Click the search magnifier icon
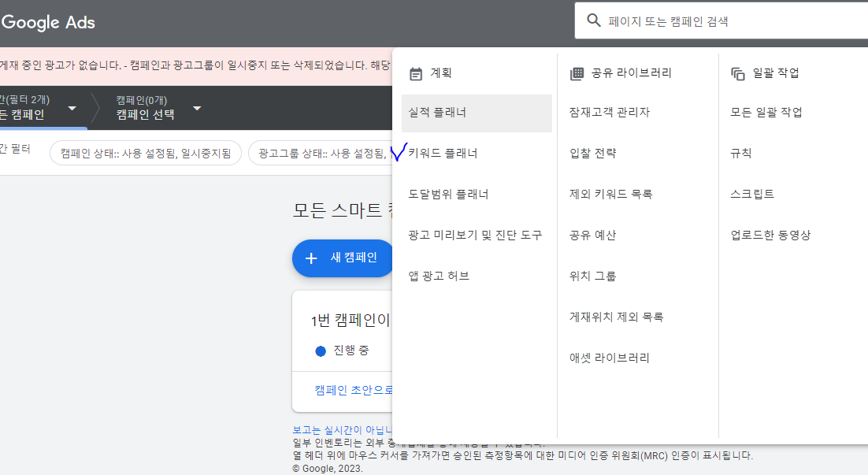This screenshot has height=475, width=868. (x=594, y=20)
